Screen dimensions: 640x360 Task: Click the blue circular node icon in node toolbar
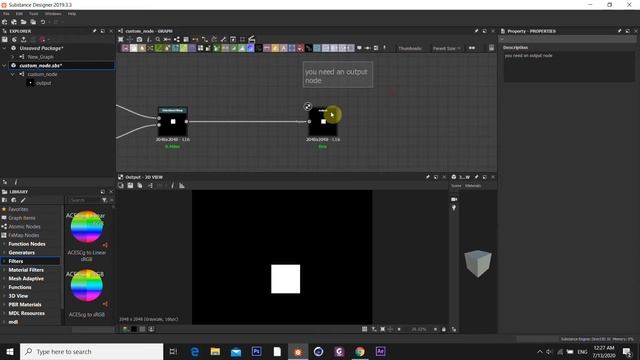[x=250, y=48]
